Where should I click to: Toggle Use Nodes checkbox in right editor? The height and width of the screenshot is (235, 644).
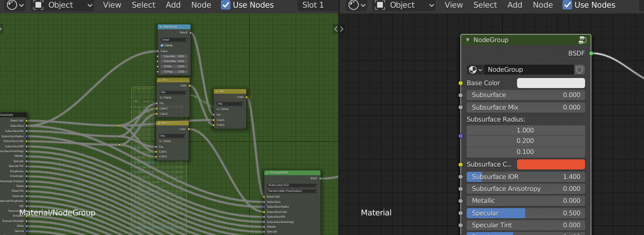[567, 5]
